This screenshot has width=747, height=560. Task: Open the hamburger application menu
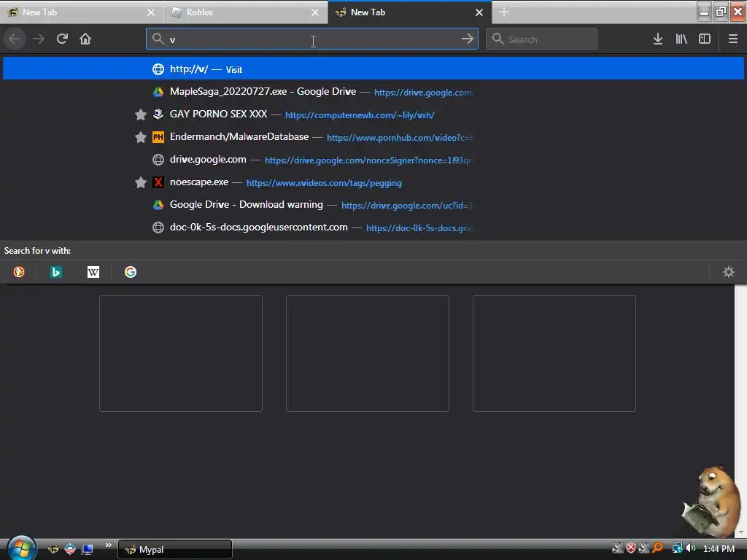coord(732,39)
